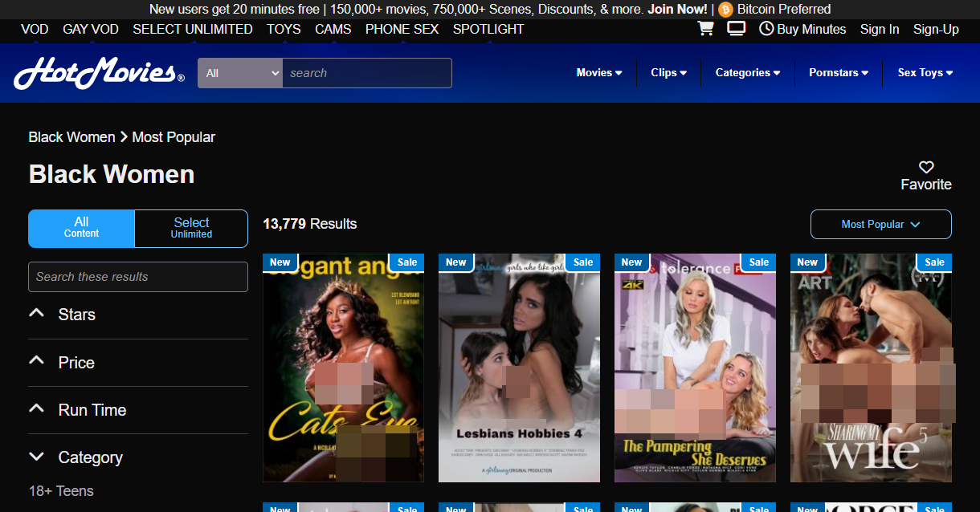This screenshot has width=980, height=512.
Task: Click the HotMovies logo
Action: [x=99, y=74]
